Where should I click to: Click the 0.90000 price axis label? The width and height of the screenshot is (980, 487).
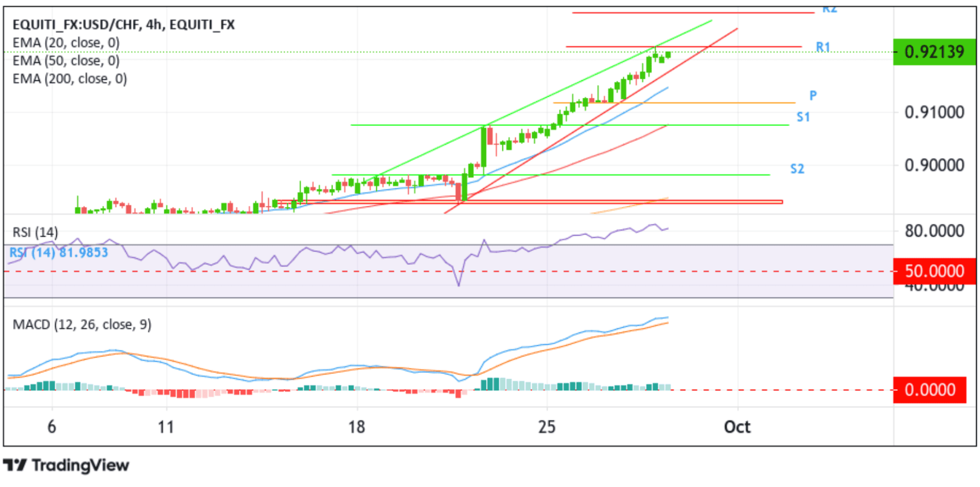click(x=934, y=165)
